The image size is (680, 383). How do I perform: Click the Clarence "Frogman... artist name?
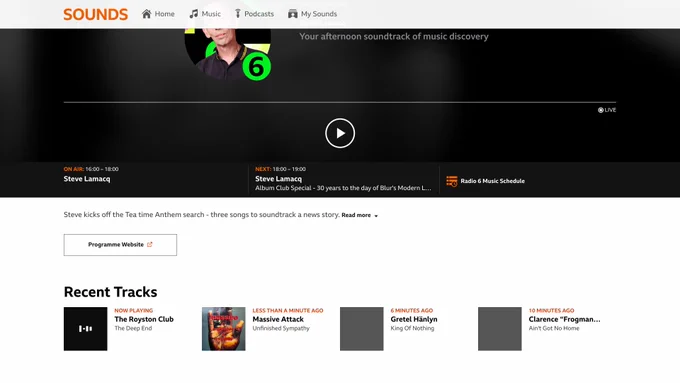point(564,319)
